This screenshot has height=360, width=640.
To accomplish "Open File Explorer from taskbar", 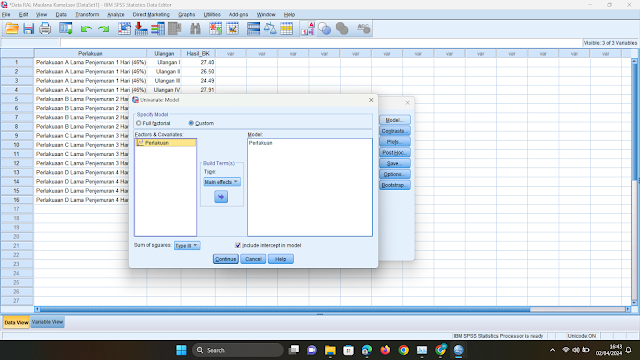I will (x=330, y=350).
